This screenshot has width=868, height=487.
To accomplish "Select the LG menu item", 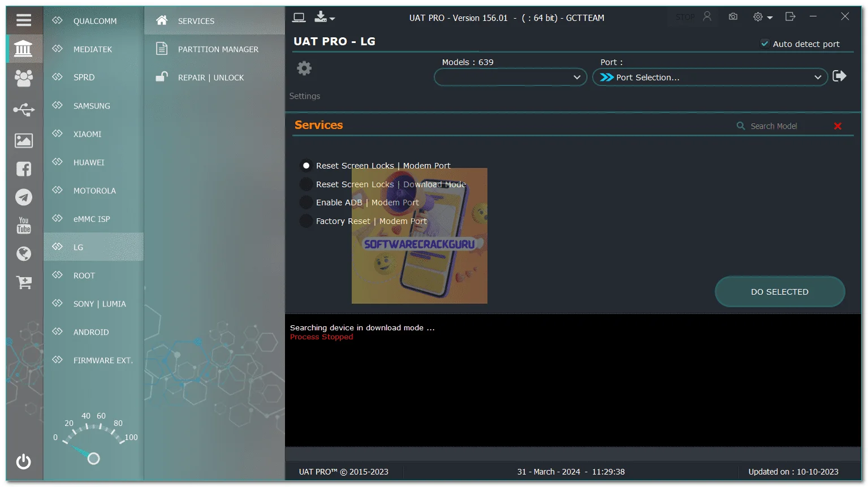I will 94,247.
